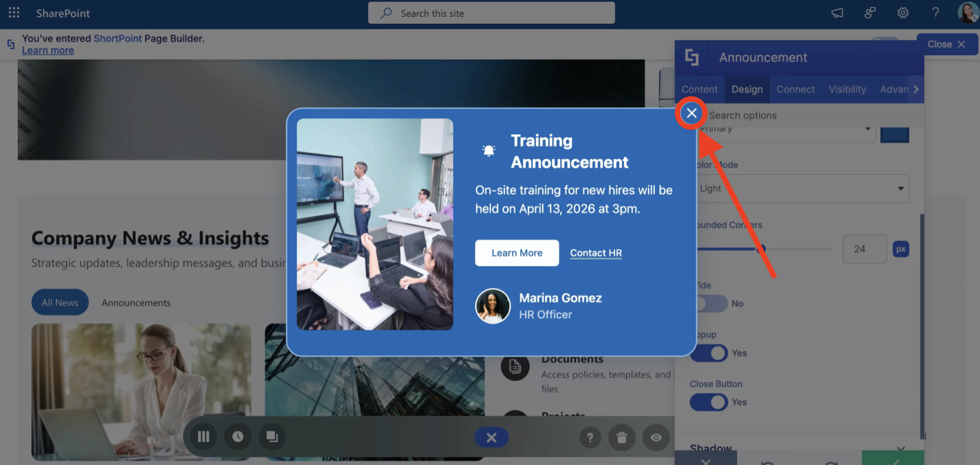
Task: Click the eye preview icon in bottom toolbar
Action: click(x=656, y=437)
